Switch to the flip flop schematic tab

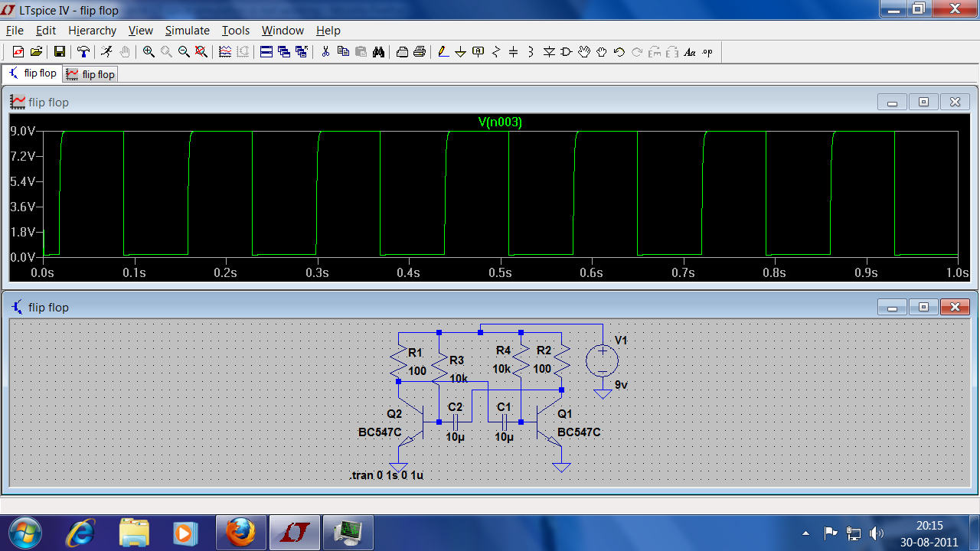tap(32, 73)
